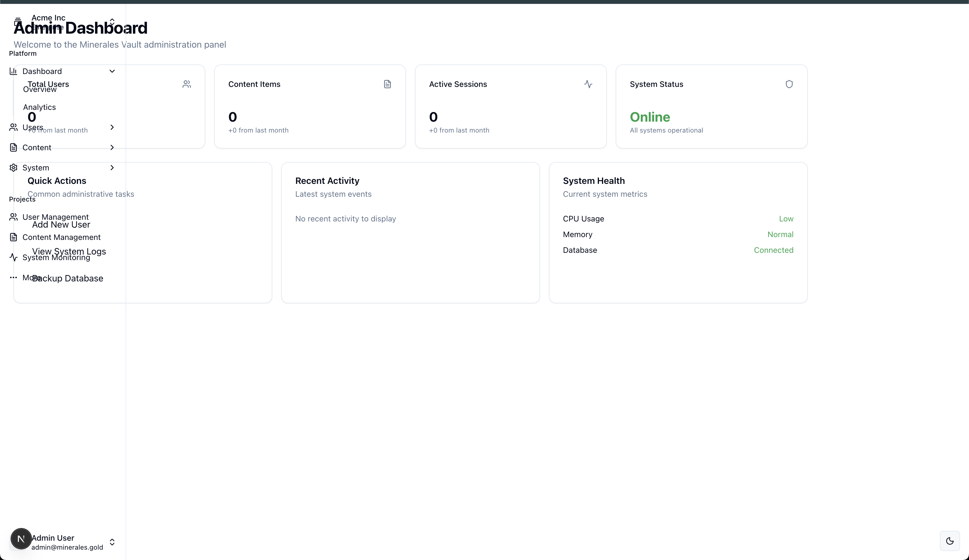Expand the System submenu chevron
The width and height of the screenshot is (969, 560).
[112, 168]
